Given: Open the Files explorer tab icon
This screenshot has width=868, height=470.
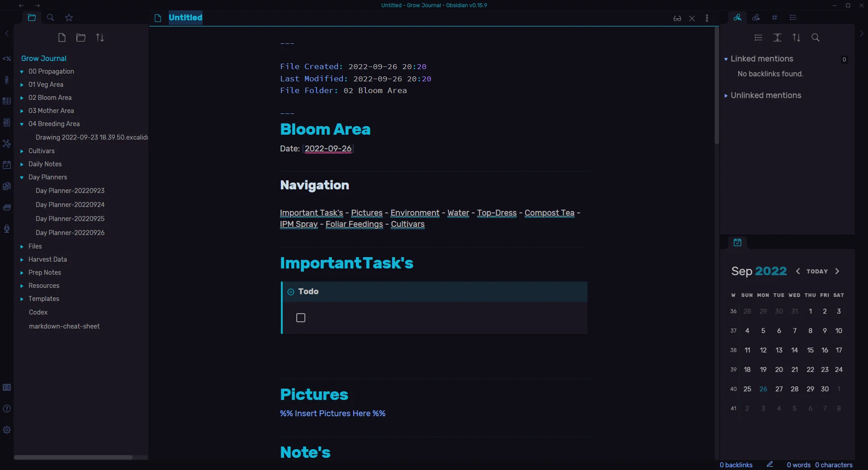Looking at the screenshot, I should click(32, 18).
